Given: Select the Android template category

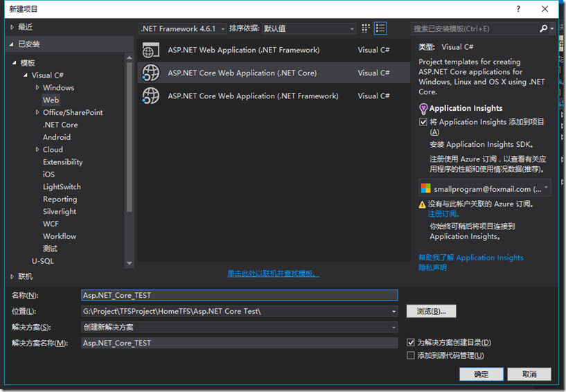Looking at the screenshot, I should (x=57, y=137).
